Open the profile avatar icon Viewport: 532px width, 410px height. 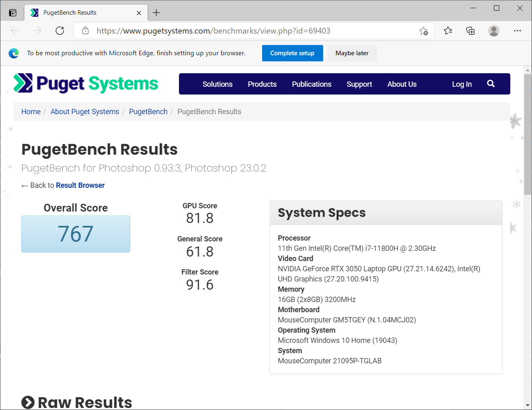494,31
